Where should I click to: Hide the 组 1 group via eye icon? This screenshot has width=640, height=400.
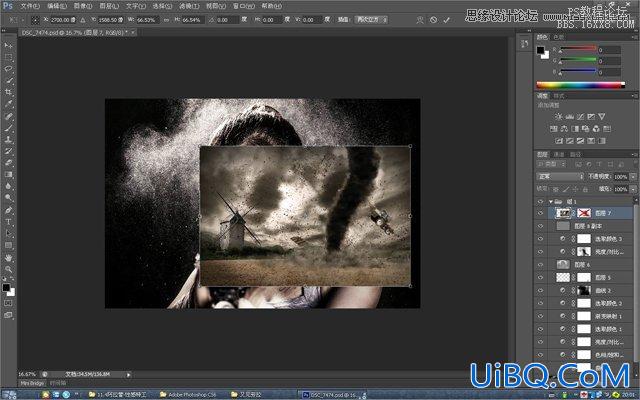(x=540, y=202)
